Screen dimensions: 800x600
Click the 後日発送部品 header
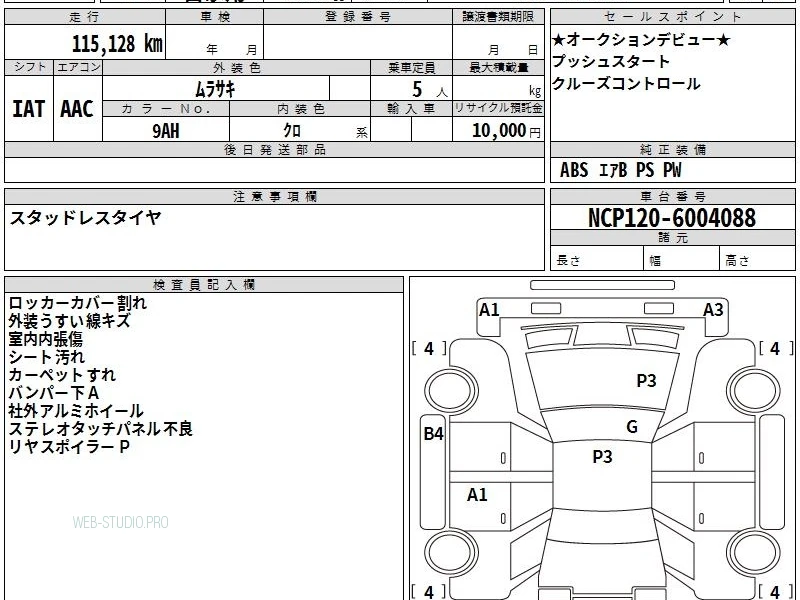pos(274,149)
